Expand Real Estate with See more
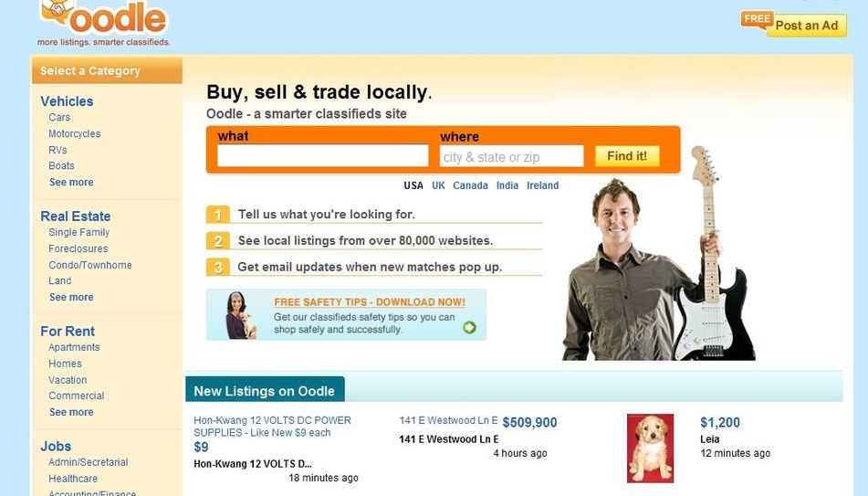This screenshot has width=868, height=496. [x=71, y=297]
